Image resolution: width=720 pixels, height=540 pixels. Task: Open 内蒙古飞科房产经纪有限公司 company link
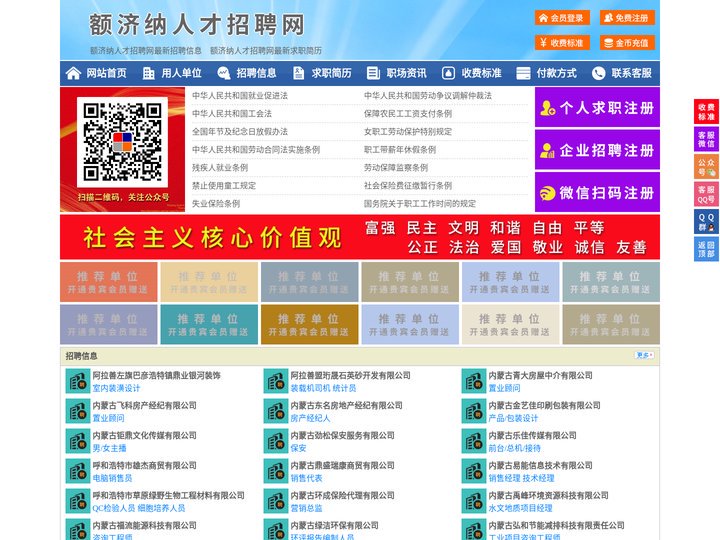144,405
